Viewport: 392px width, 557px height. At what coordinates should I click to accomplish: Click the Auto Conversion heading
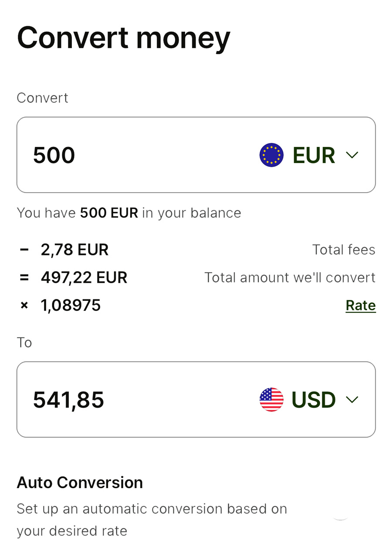(x=80, y=482)
